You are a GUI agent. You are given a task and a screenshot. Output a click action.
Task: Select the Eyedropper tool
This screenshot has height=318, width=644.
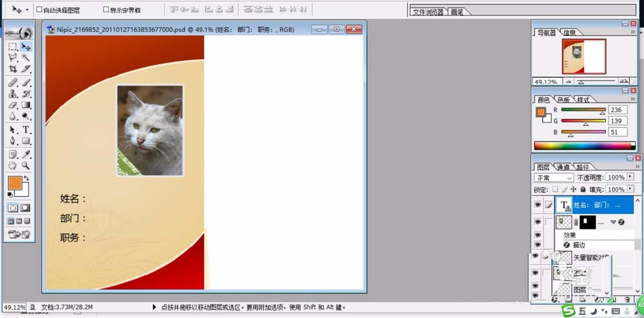click(26, 154)
